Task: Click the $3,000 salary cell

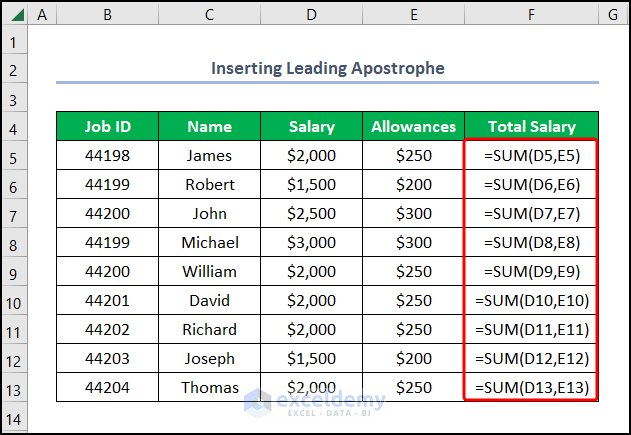Action: (311, 243)
